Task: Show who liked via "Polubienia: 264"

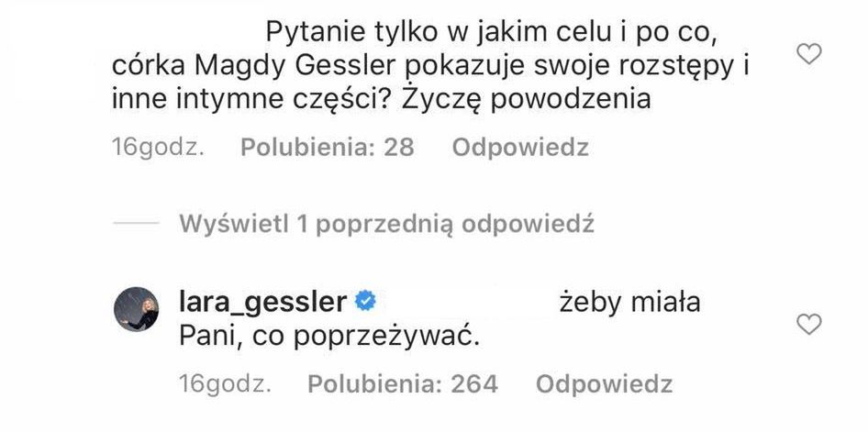Action: 403,385
